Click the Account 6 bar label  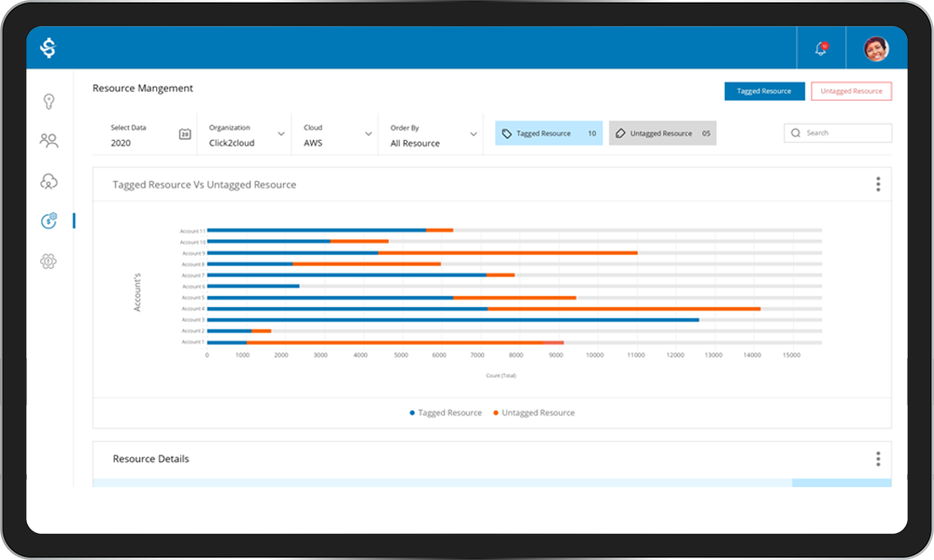(193, 287)
